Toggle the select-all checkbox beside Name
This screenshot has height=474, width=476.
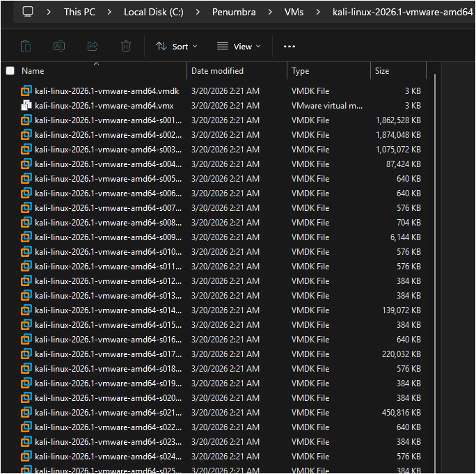10,71
